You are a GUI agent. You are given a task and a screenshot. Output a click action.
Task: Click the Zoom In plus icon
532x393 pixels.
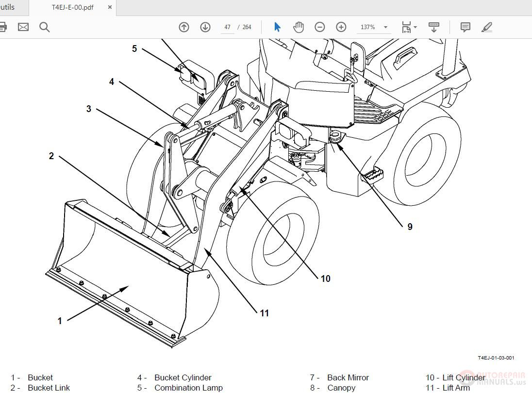pyautogui.click(x=341, y=27)
